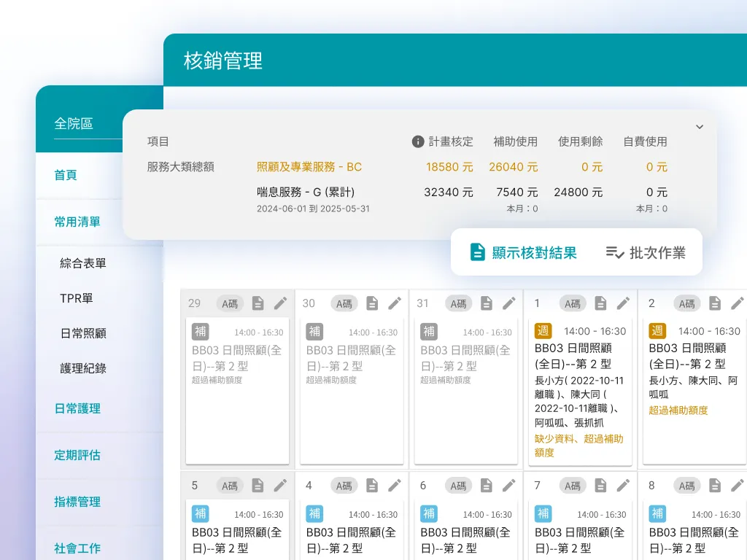Open 定期評估 menu section

tap(77, 455)
